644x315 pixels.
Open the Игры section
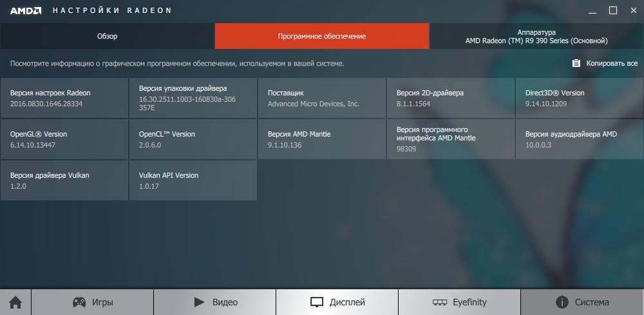[x=92, y=302]
